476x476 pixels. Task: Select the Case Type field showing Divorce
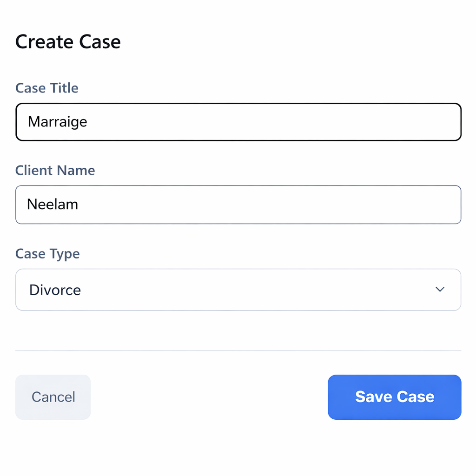[238, 289]
